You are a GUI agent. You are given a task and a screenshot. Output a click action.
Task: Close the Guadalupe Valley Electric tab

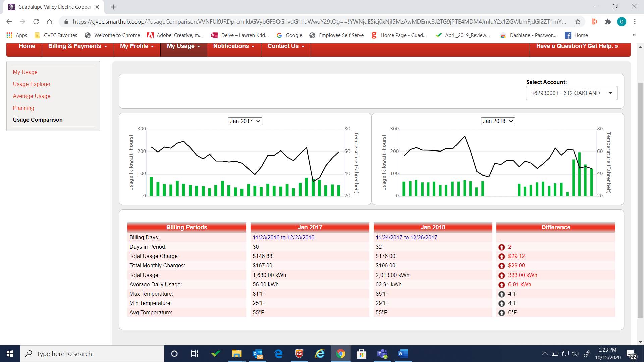pos(97,7)
